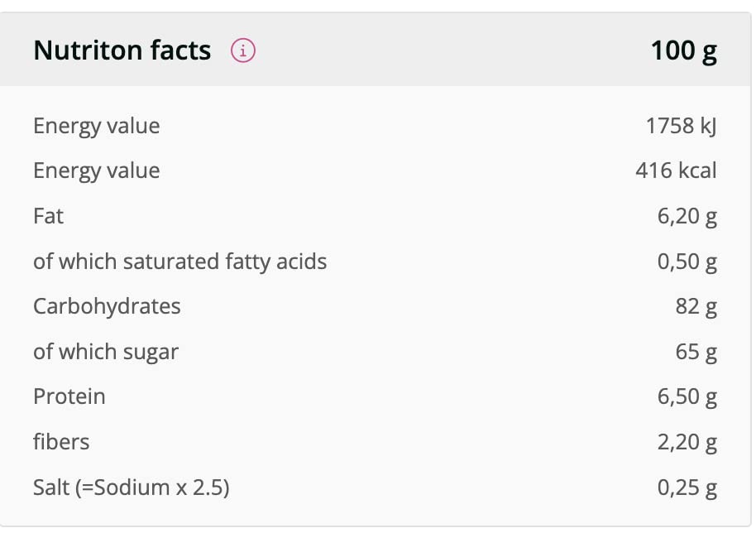The image size is (756, 533).
Task: Click the info icon beside Nutriton facts
Action: (243, 50)
